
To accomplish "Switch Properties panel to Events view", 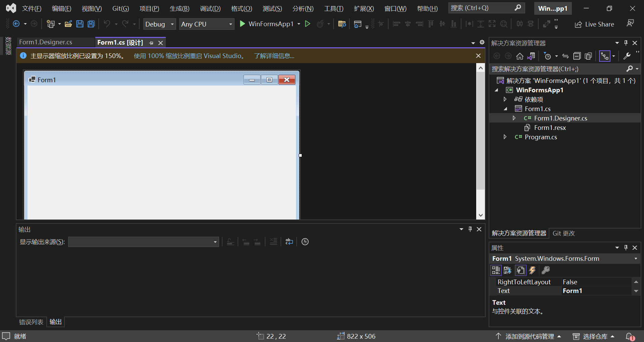I will coord(532,270).
